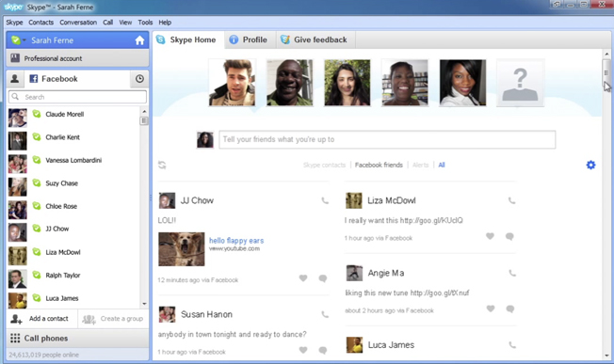Call Susan Hanon using the phone icon
Viewport: 614px width, 364px height.
click(x=325, y=314)
